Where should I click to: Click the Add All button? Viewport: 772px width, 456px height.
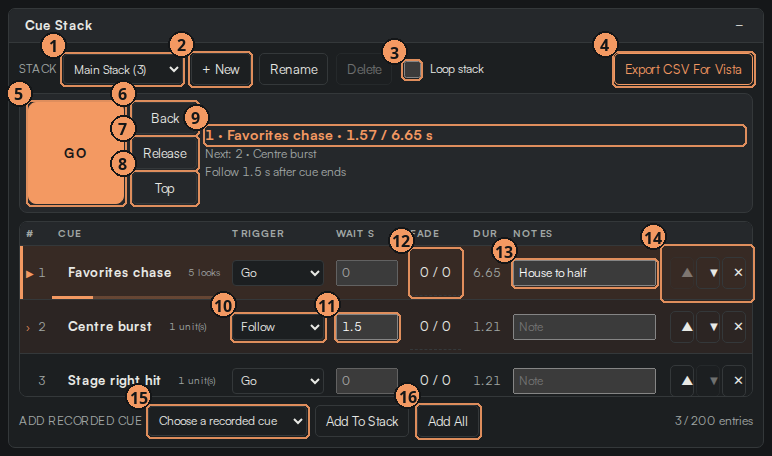tap(448, 421)
